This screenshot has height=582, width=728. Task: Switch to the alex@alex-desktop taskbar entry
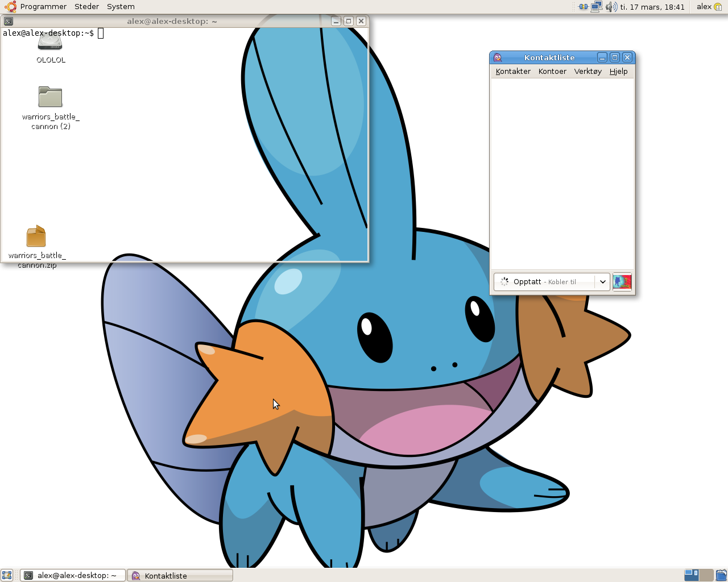click(73, 575)
